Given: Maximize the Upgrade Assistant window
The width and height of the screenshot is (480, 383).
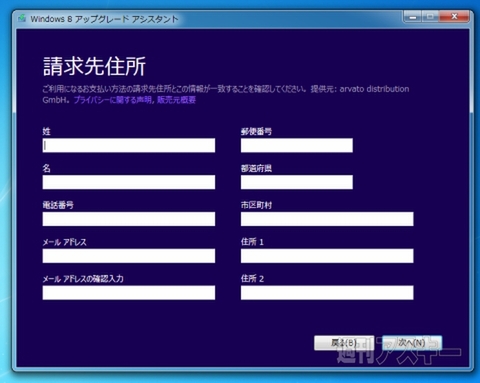Looking at the screenshot, I should click(x=430, y=16).
